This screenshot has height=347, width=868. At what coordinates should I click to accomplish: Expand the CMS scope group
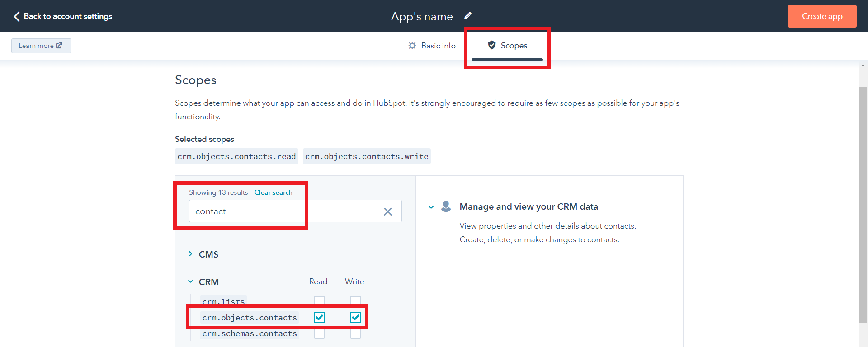[x=190, y=254]
